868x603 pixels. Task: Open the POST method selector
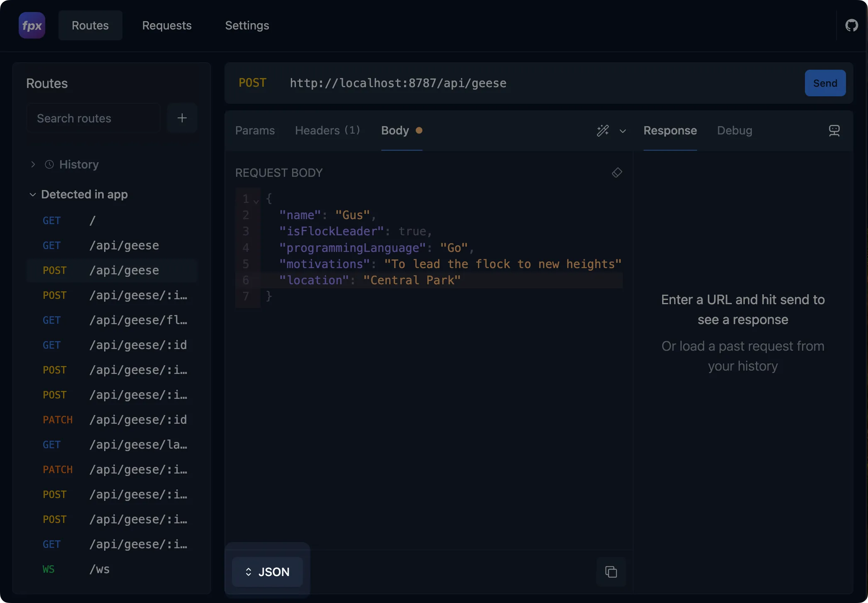(x=252, y=83)
